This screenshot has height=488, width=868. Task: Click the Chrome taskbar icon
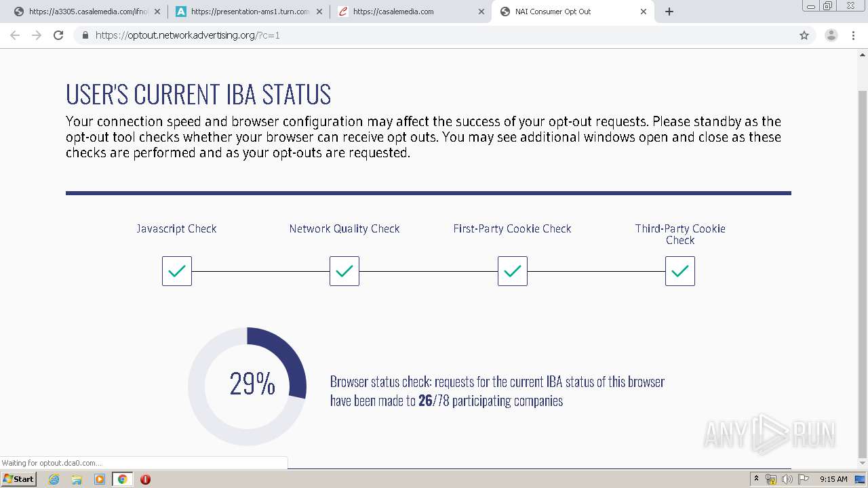coord(122,479)
